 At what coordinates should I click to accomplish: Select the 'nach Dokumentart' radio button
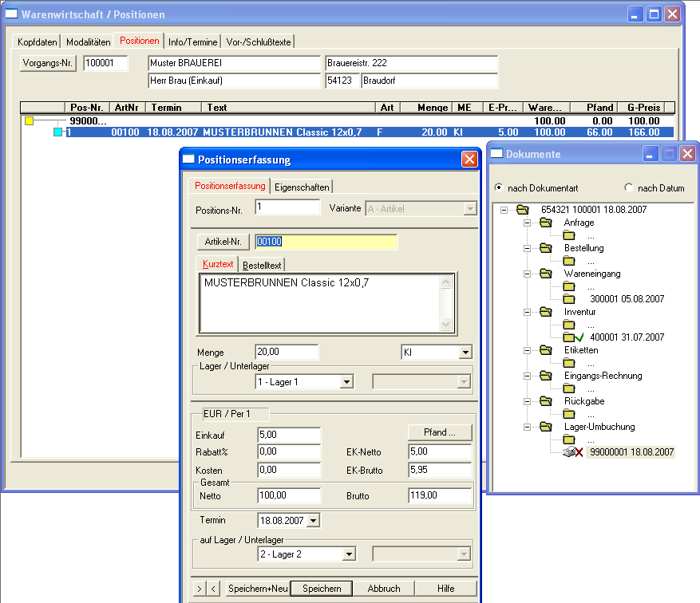coord(499,188)
